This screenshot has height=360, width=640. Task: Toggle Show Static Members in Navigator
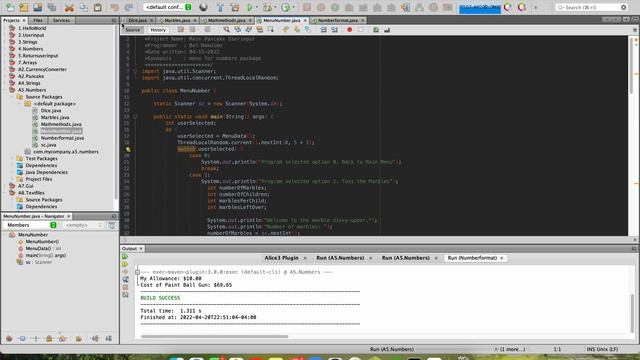[x=36, y=338]
